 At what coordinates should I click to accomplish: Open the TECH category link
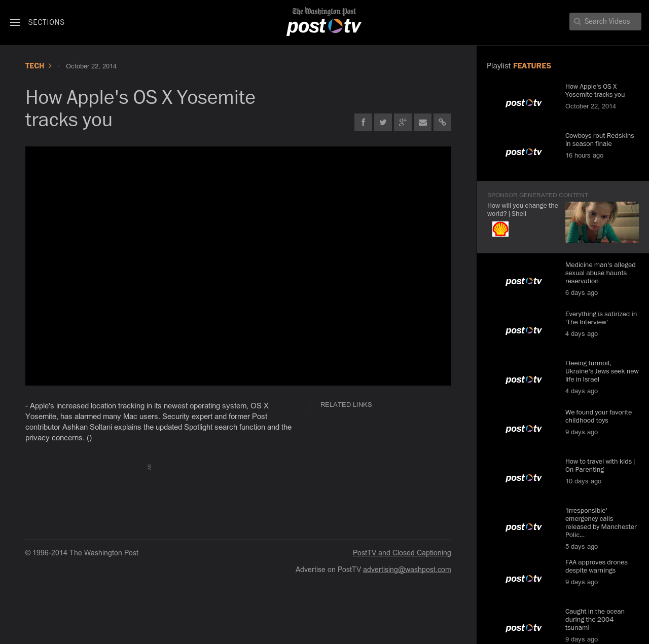click(x=35, y=66)
